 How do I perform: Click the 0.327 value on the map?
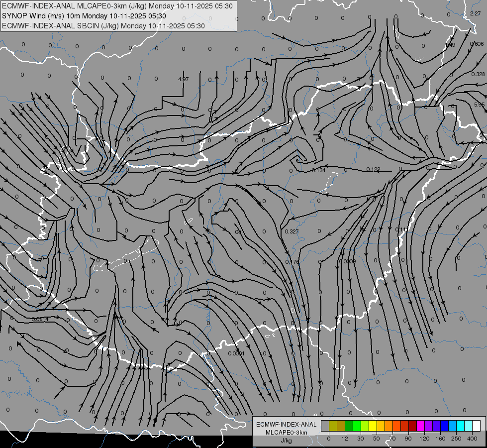(292, 231)
